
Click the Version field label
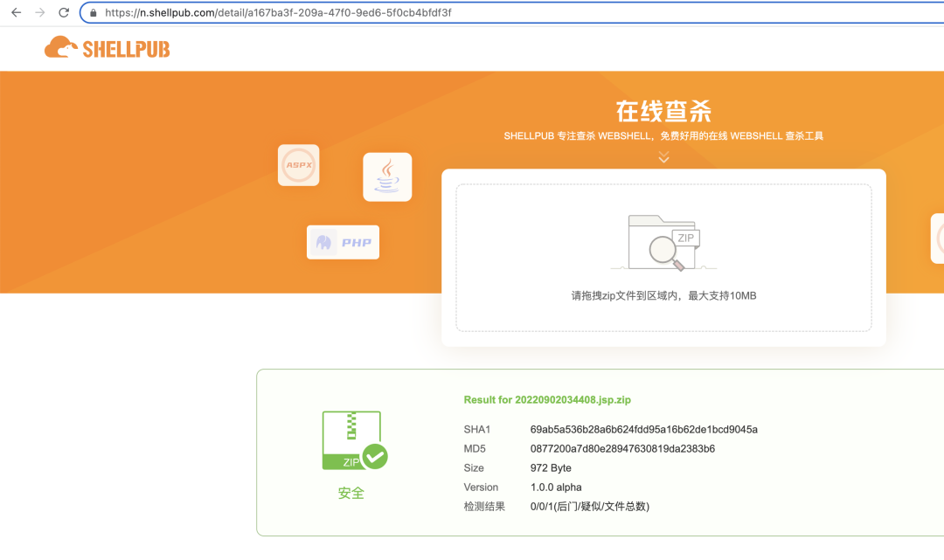point(481,487)
